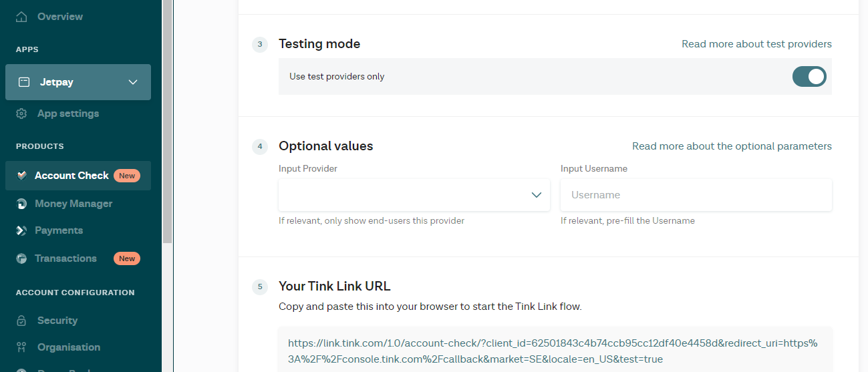This screenshot has width=868, height=372.
Task: Click the Payments arrow icon
Action: (x=21, y=230)
